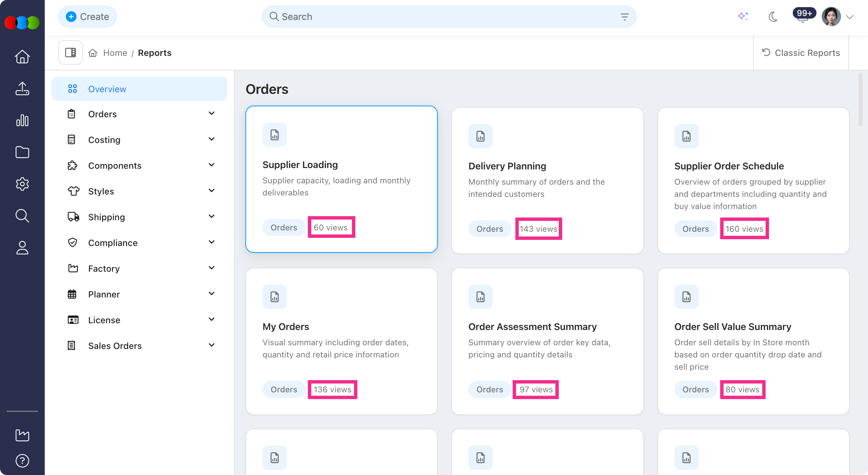Toggle dark mode with the moon icon

[x=773, y=17]
